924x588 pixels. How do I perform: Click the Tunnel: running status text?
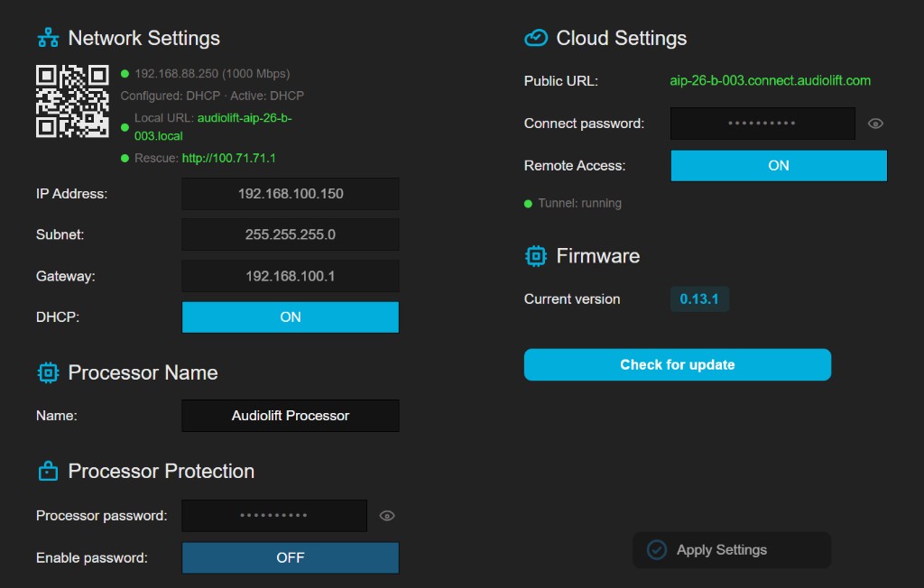[579, 203]
